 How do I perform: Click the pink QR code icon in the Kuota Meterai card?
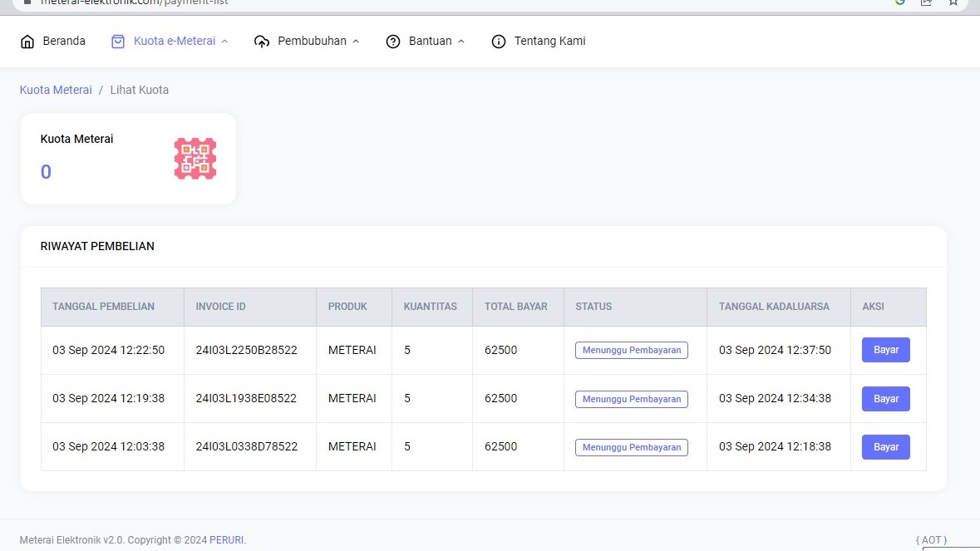[x=195, y=159]
